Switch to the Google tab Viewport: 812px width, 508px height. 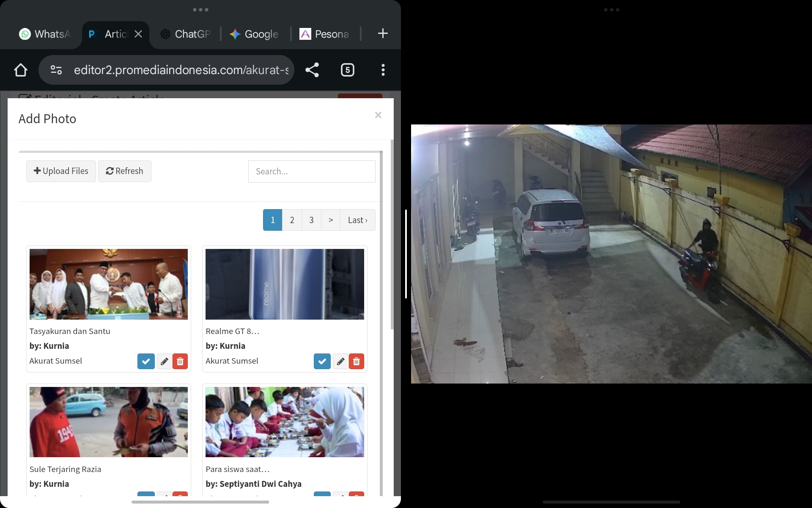[254, 34]
